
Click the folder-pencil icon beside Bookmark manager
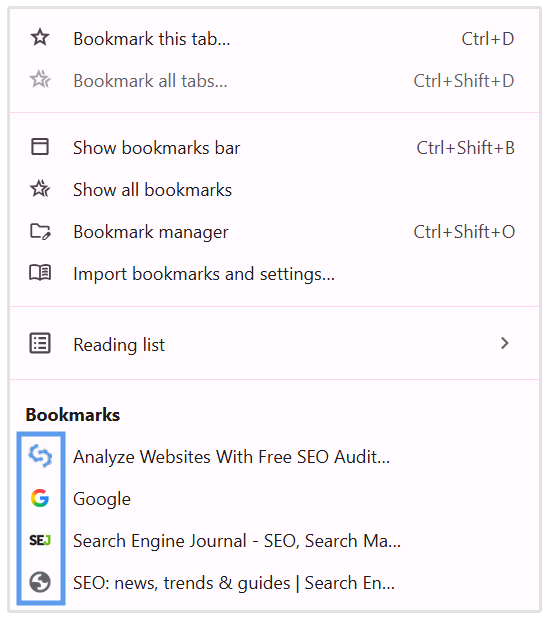point(40,231)
